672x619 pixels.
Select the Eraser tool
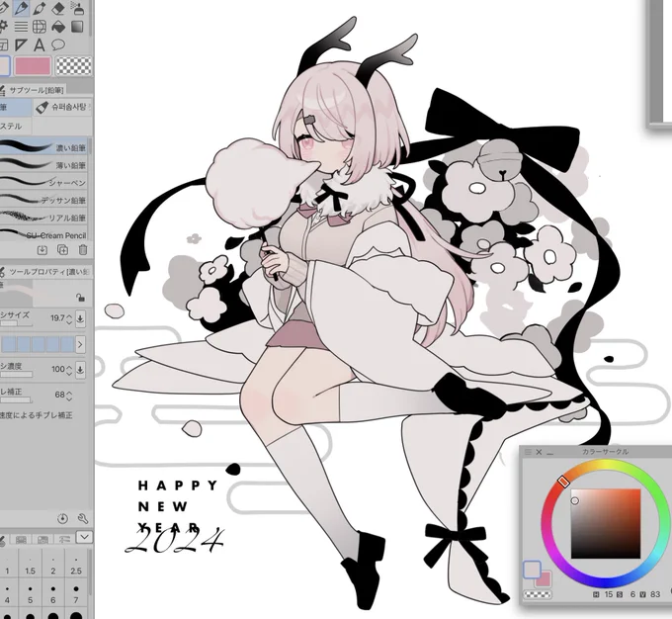tap(58, 8)
